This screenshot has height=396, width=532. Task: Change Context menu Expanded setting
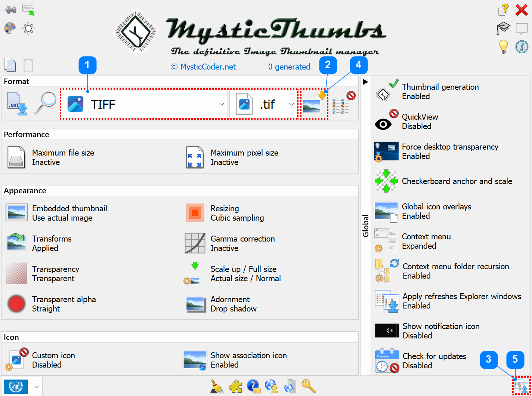coord(412,241)
